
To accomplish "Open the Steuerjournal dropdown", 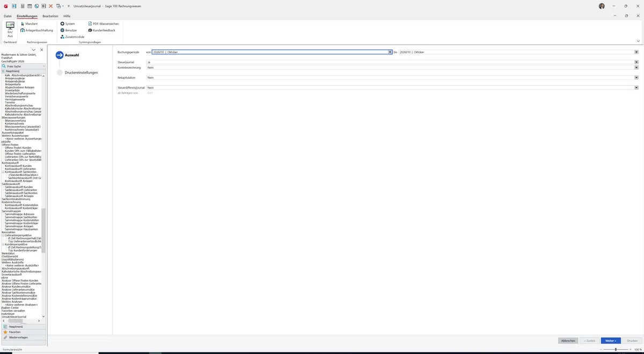I will click(636, 62).
